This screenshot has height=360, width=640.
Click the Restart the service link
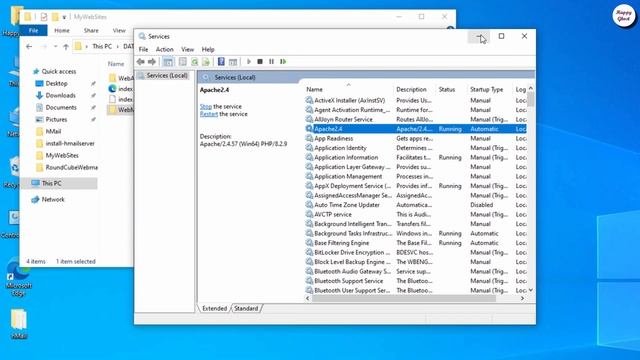(209, 114)
